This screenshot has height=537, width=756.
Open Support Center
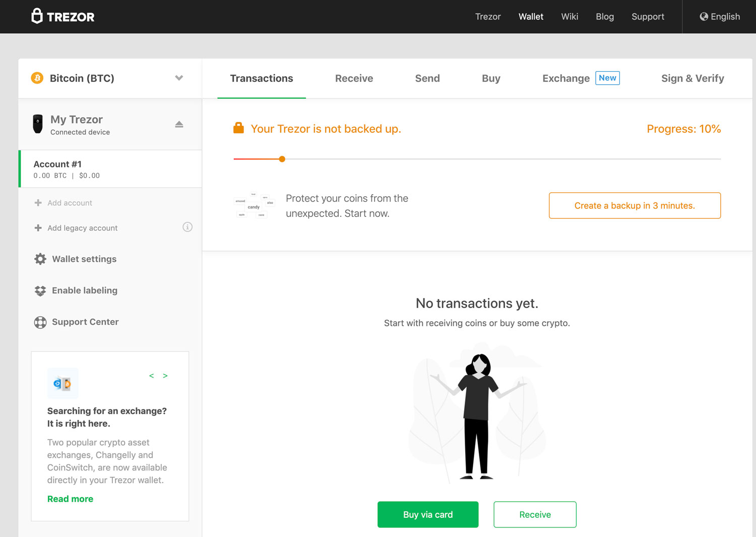[x=85, y=322]
